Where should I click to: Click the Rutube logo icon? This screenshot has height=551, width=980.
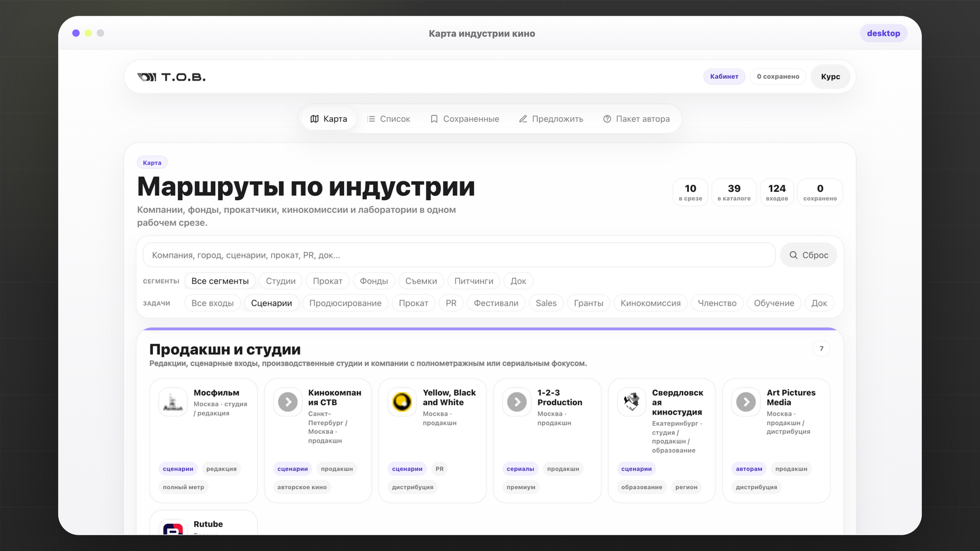coord(173,528)
